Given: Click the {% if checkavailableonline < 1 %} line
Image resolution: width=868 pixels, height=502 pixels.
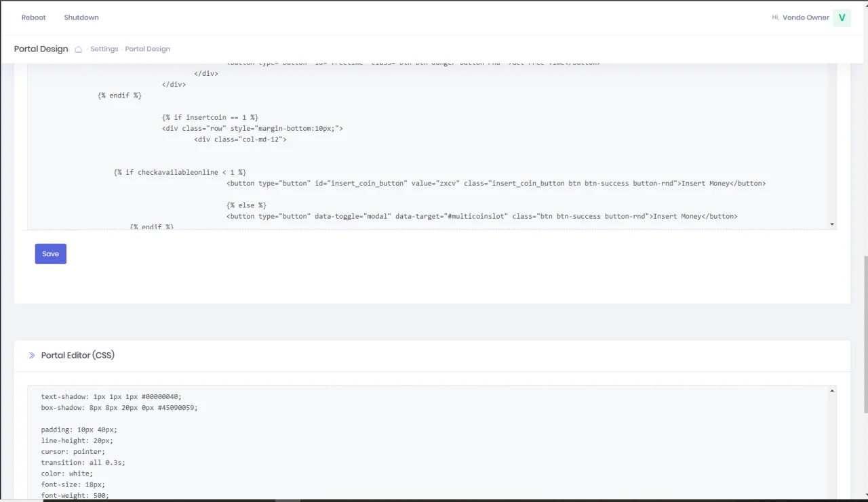Looking at the screenshot, I should (x=180, y=173).
